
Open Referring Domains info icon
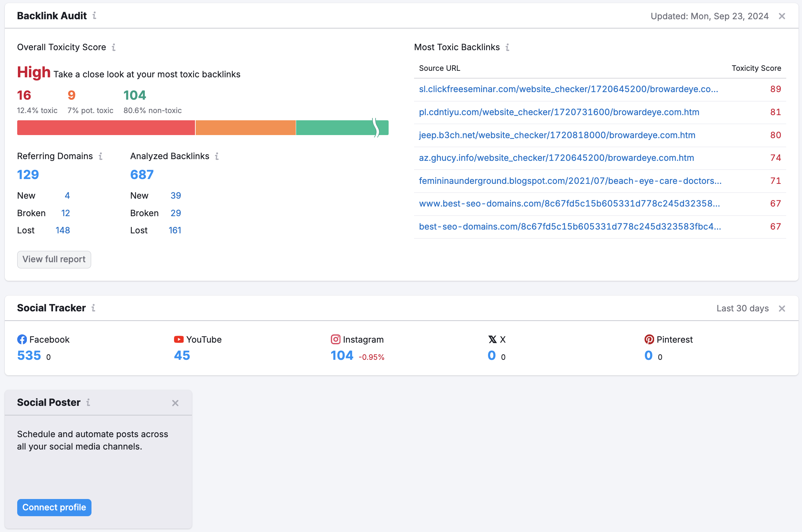[100, 156]
